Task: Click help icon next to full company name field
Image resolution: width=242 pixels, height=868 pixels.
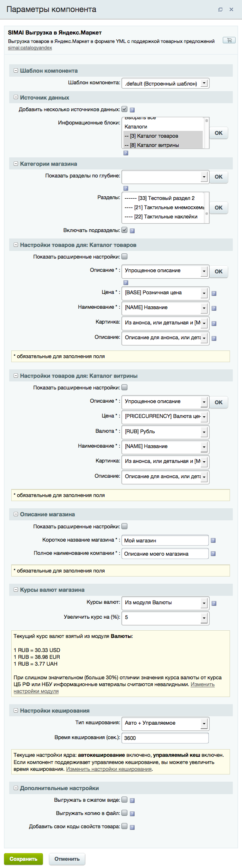Action: coord(213,554)
